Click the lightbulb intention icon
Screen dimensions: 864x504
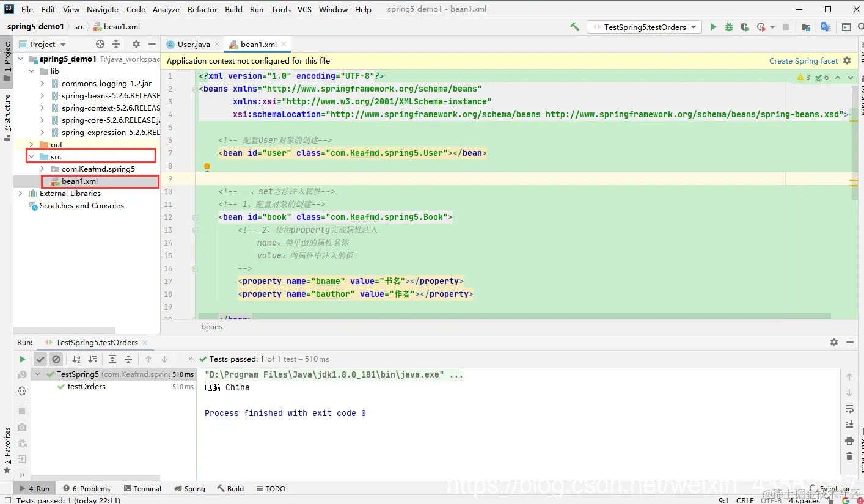[x=207, y=167]
